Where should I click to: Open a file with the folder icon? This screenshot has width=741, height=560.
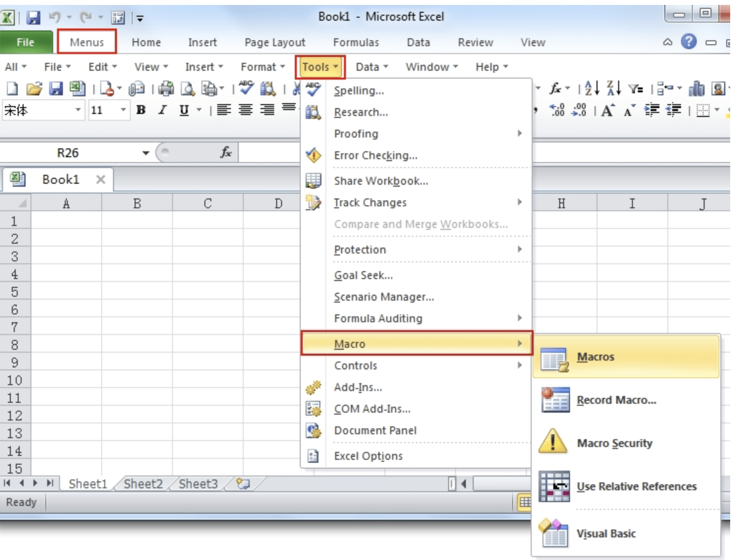[34, 89]
